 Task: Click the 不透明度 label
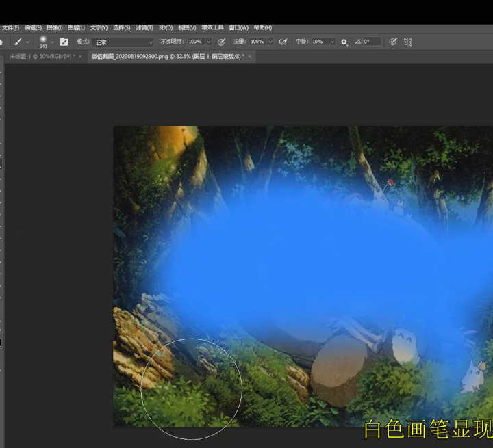click(172, 42)
